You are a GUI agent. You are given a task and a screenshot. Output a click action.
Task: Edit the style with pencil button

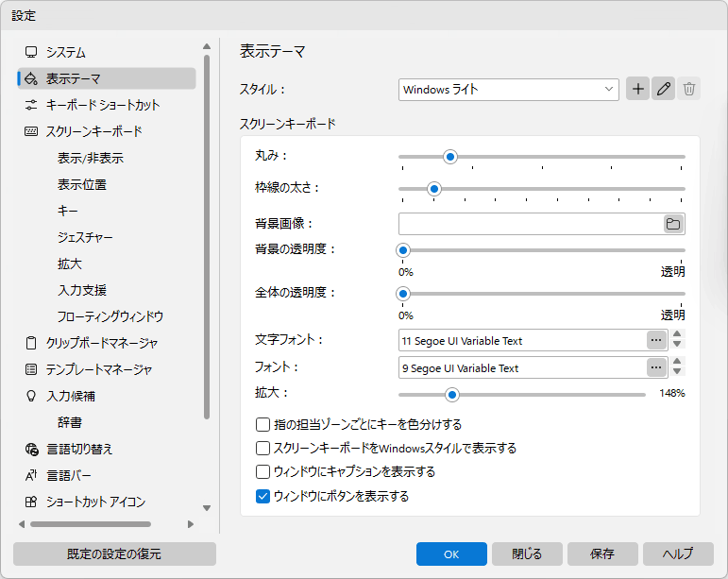pyautogui.click(x=664, y=89)
